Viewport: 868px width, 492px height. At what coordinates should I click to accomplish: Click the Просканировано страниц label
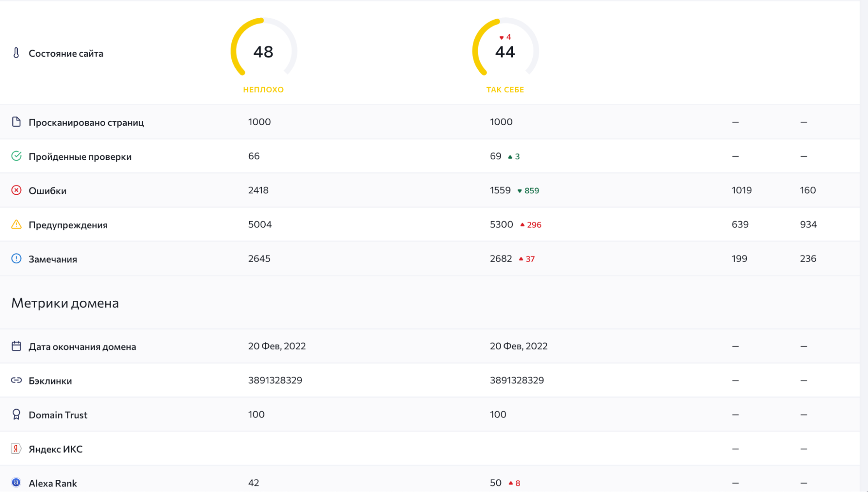(86, 122)
